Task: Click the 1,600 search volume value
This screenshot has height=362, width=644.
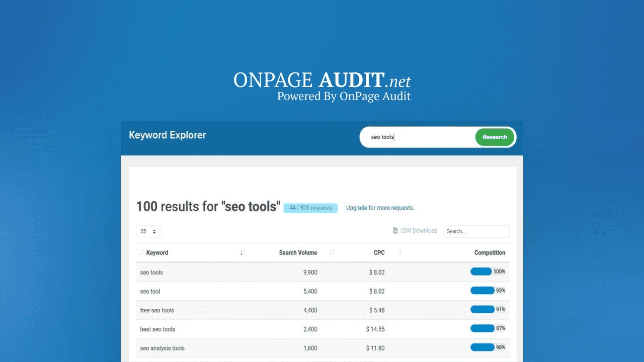Action: coord(310,348)
